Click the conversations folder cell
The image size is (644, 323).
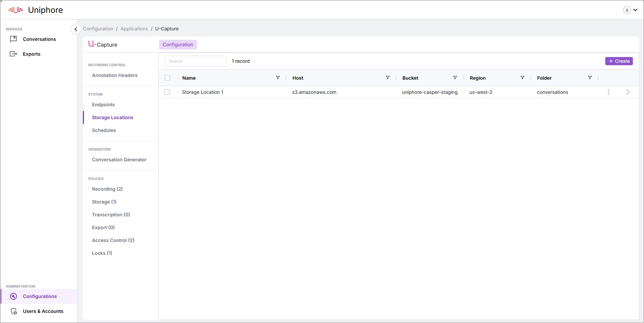552,92
